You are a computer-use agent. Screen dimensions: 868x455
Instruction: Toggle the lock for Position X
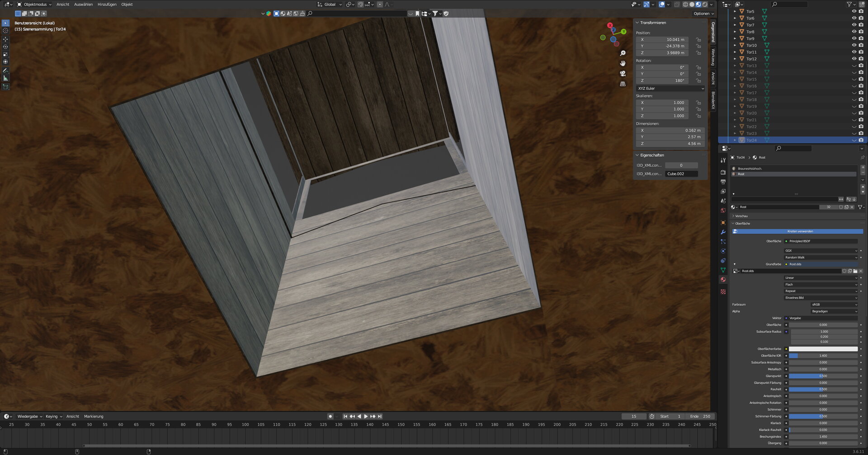point(698,40)
